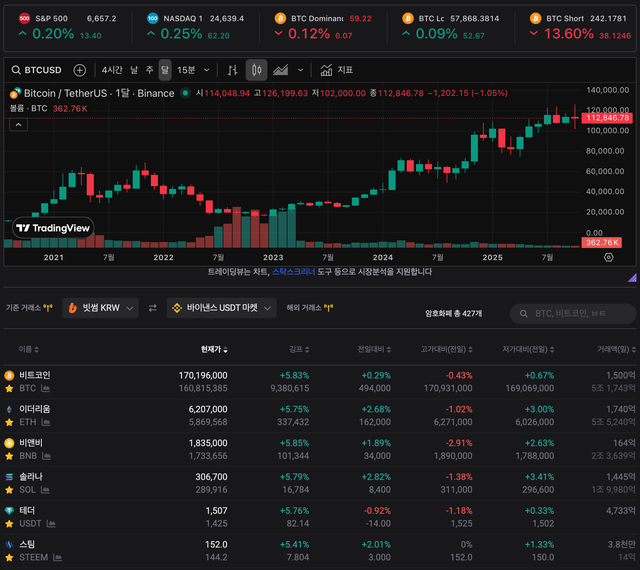Toggle BNB favorite star
Screen dimensions: 640x570
tap(9, 456)
